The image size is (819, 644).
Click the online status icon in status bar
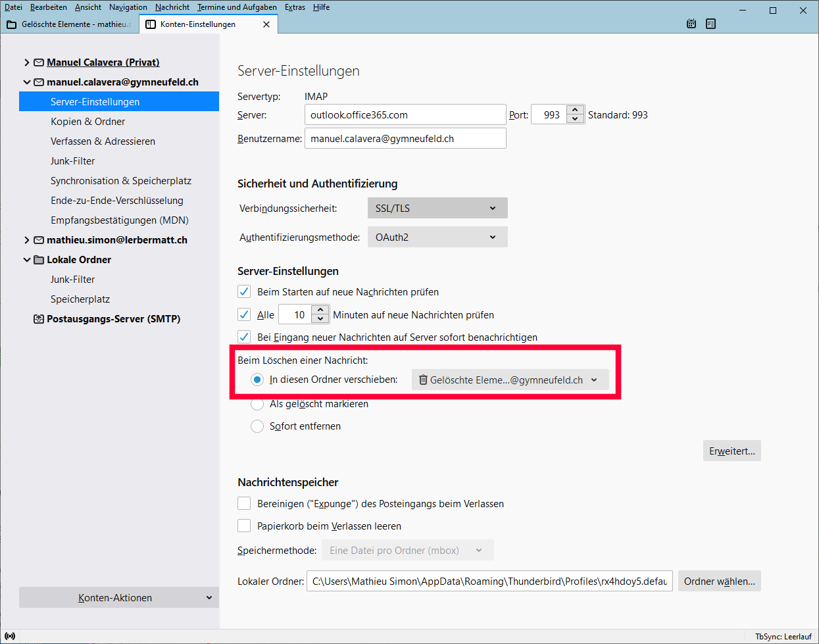coord(10,636)
